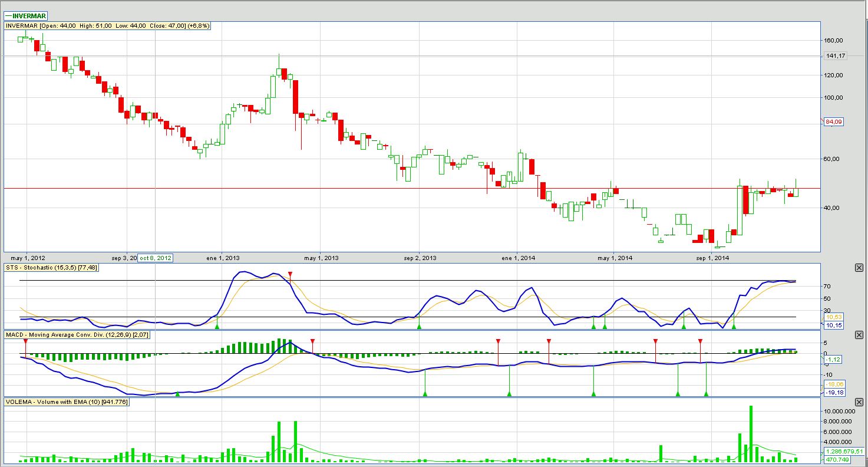
Task: Close the MACD indicator panel
Action: click(859, 335)
